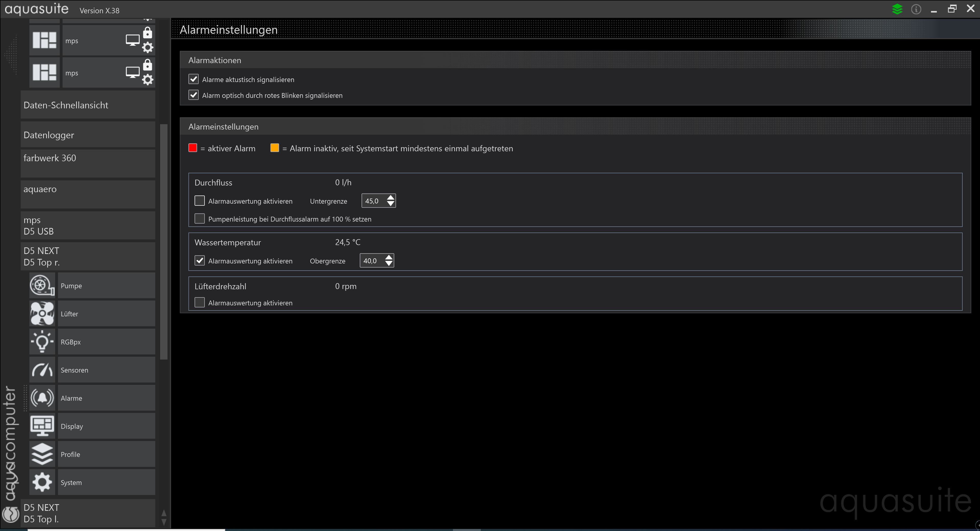Open the Pumpe icon in the sidebar
The height and width of the screenshot is (531, 980).
click(x=42, y=285)
